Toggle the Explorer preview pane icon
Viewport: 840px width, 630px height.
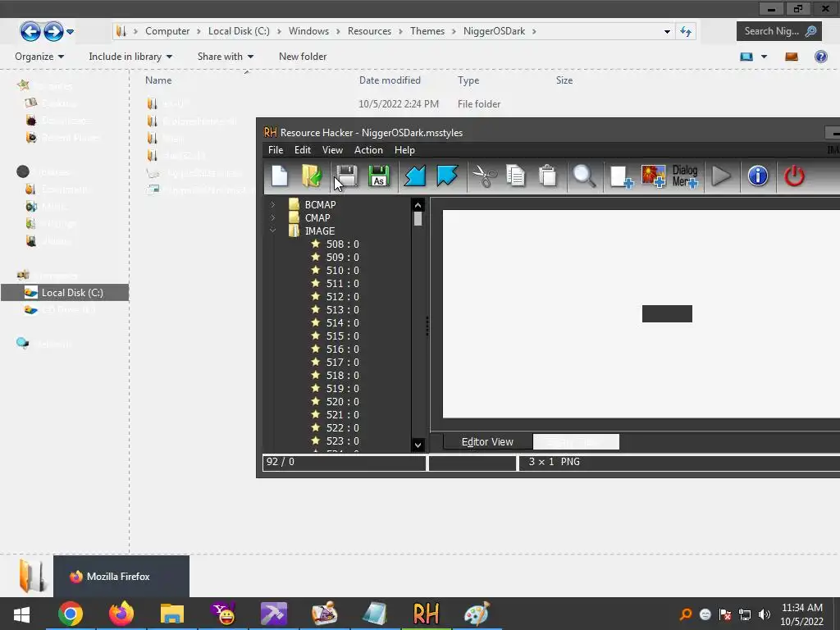coord(792,57)
